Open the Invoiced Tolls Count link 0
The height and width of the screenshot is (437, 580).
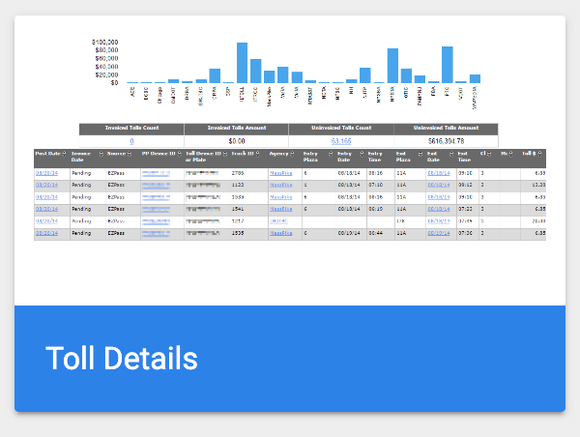132,141
